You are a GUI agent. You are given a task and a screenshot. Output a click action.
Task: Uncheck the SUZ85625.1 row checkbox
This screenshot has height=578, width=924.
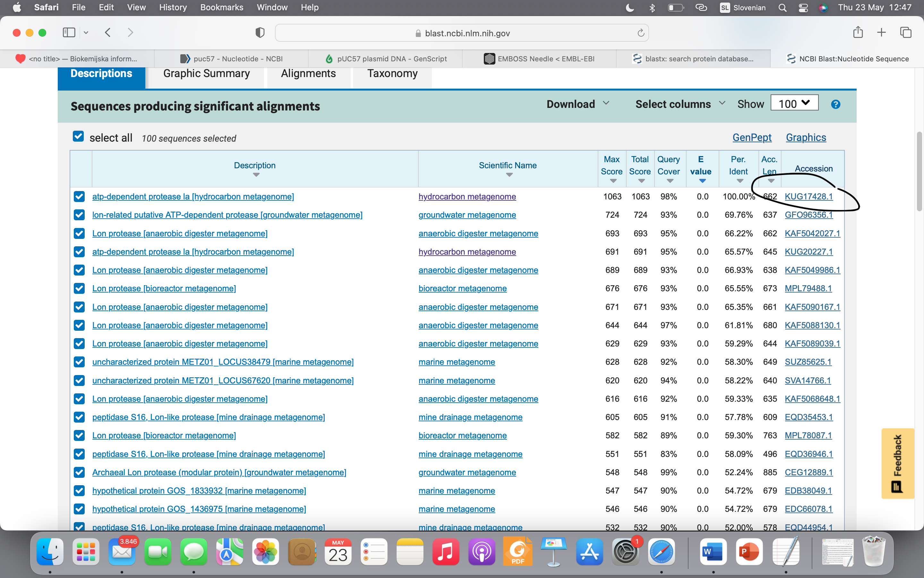[80, 362]
